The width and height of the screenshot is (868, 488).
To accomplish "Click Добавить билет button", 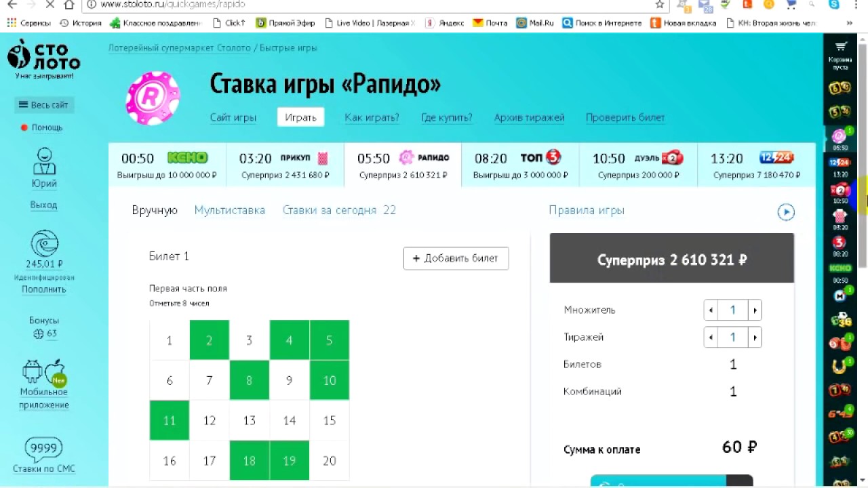I will (456, 258).
